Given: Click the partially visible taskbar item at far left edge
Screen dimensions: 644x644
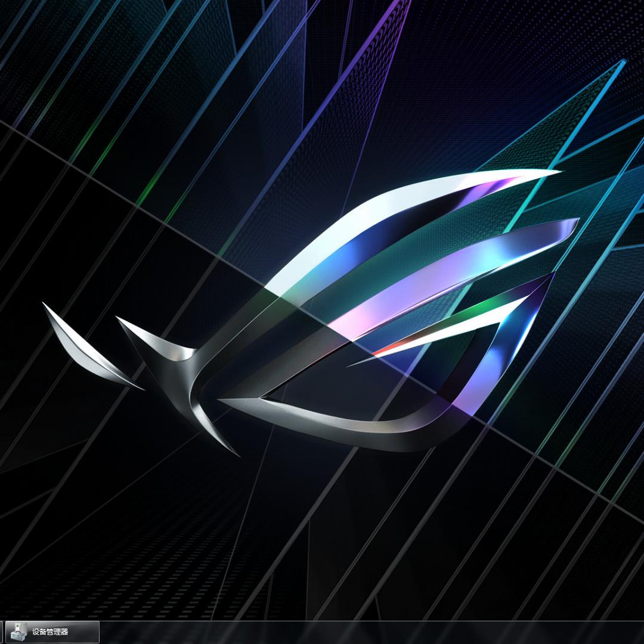Looking at the screenshot, I should (1, 631).
